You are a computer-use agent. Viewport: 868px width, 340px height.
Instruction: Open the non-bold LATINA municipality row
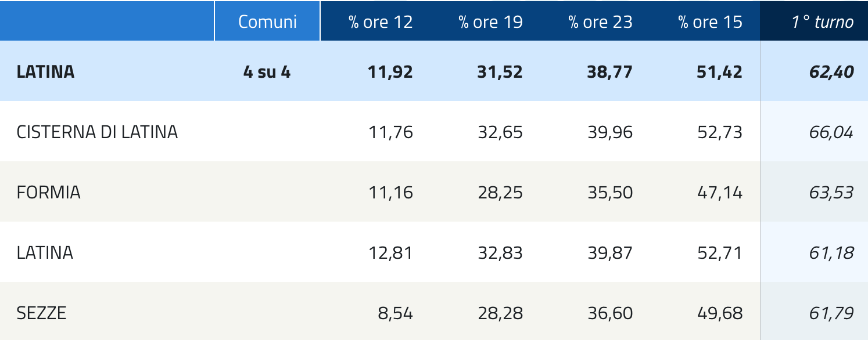(45, 253)
